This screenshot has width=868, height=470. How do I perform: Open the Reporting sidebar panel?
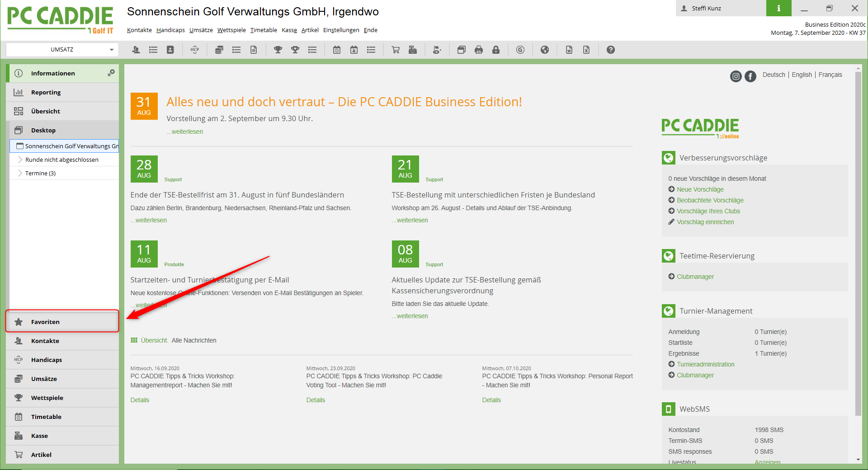(62, 92)
